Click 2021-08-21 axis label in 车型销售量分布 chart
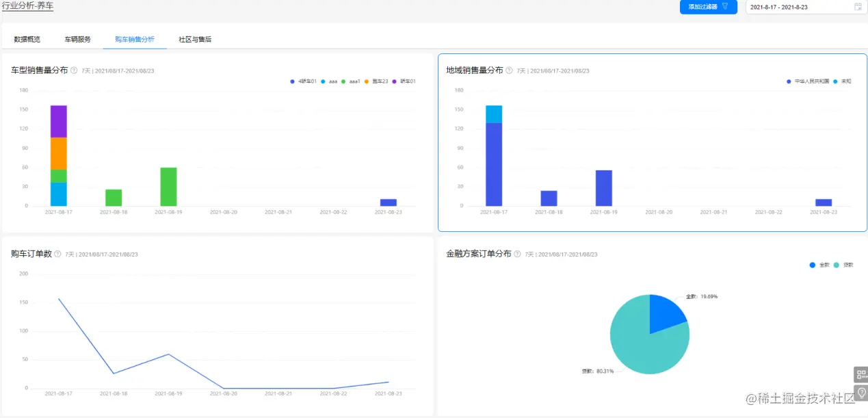The height and width of the screenshot is (418, 868). click(x=278, y=212)
